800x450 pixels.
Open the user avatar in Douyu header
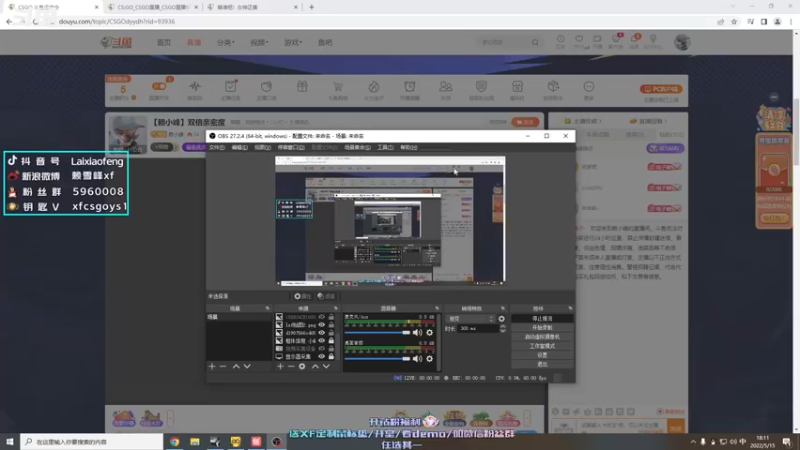point(682,42)
